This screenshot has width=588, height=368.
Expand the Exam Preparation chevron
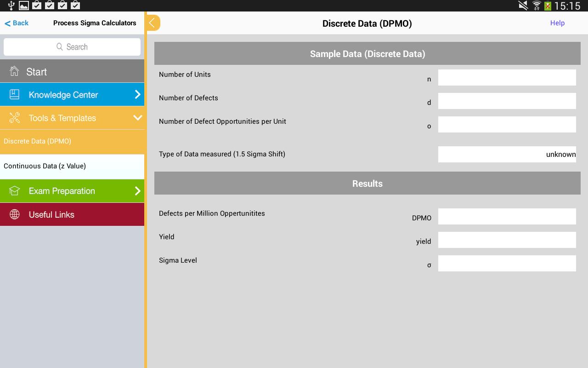point(137,190)
